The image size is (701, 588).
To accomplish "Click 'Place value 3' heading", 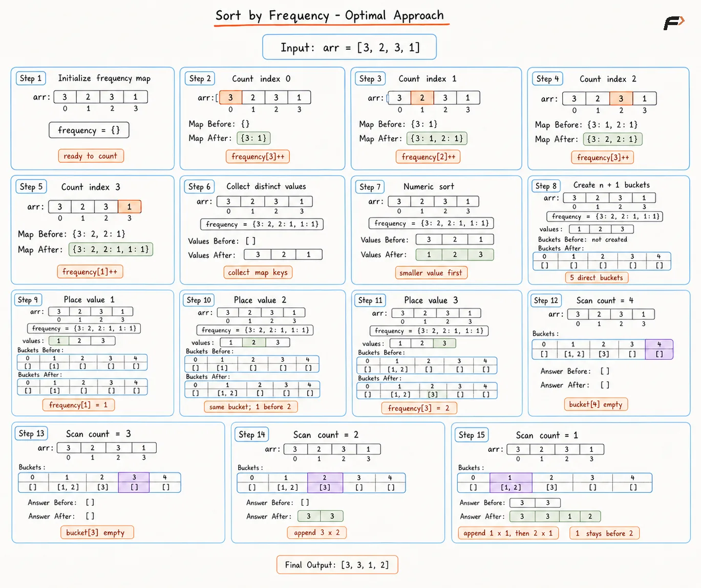I will pos(431,300).
